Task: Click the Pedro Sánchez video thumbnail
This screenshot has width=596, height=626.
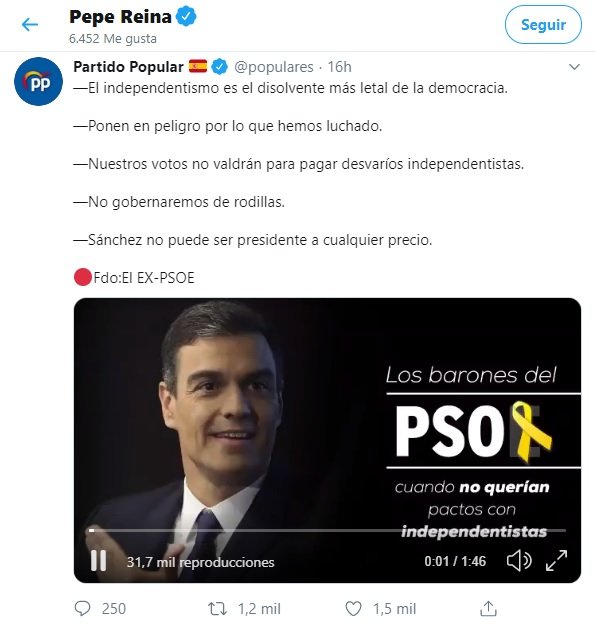Action: pos(327,440)
